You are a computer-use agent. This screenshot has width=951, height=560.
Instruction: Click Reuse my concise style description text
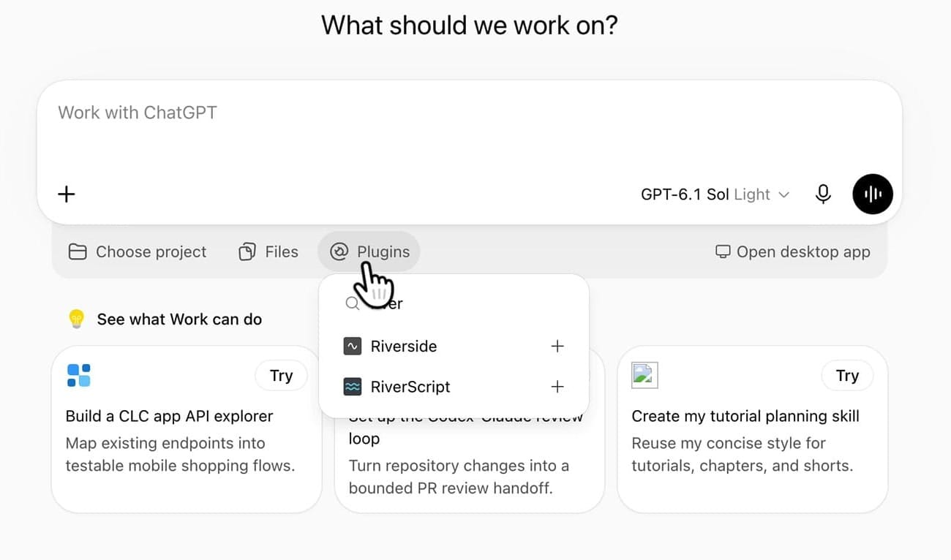(743, 454)
